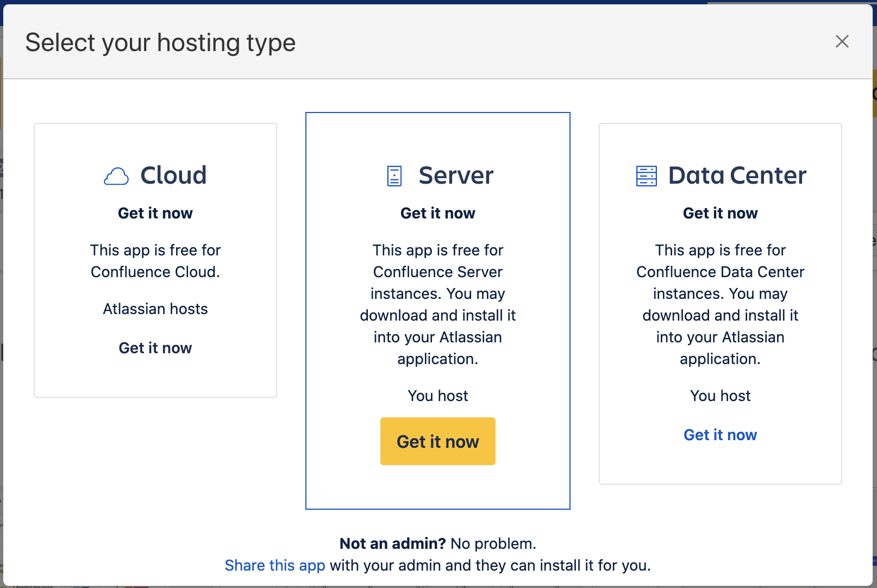Close the hosting type dialog
The height and width of the screenshot is (588, 877).
pyautogui.click(x=842, y=41)
